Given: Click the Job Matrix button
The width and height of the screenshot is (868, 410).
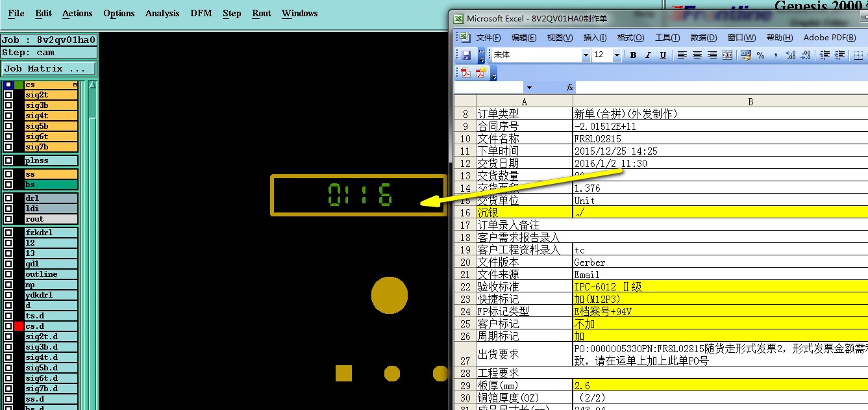Looking at the screenshot, I should [48, 68].
